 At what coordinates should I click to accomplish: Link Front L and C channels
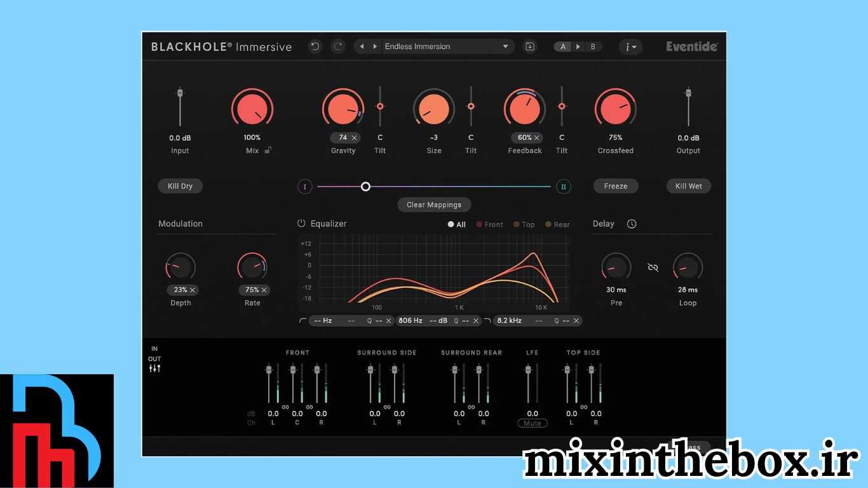(x=285, y=407)
